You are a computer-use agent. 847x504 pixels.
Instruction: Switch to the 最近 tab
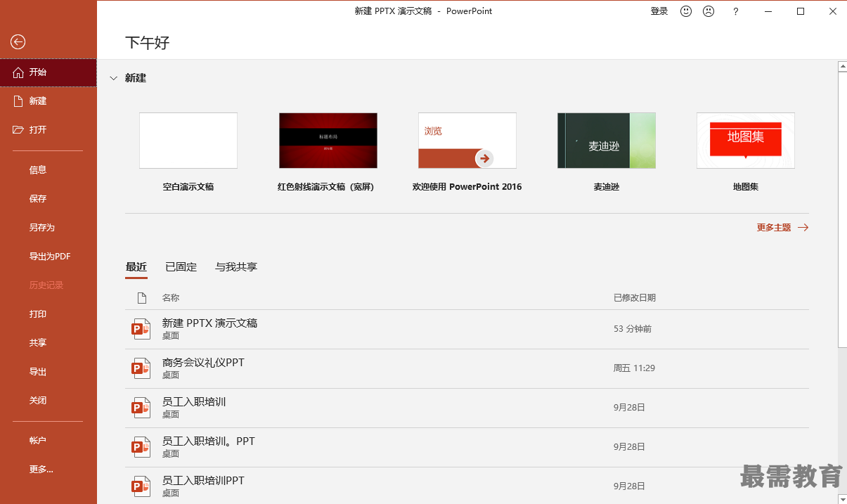coord(136,267)
